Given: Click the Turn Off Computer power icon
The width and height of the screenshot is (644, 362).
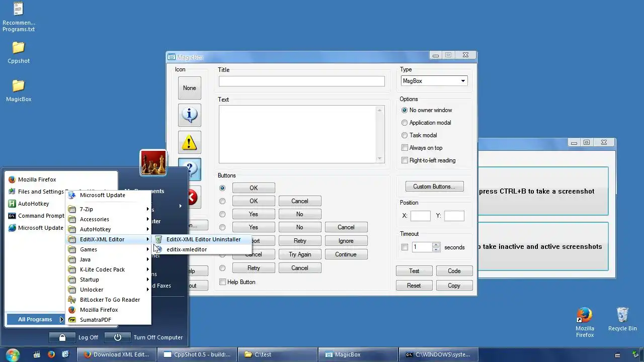Looking at the screenshot, I should click(x=117, y=337).
